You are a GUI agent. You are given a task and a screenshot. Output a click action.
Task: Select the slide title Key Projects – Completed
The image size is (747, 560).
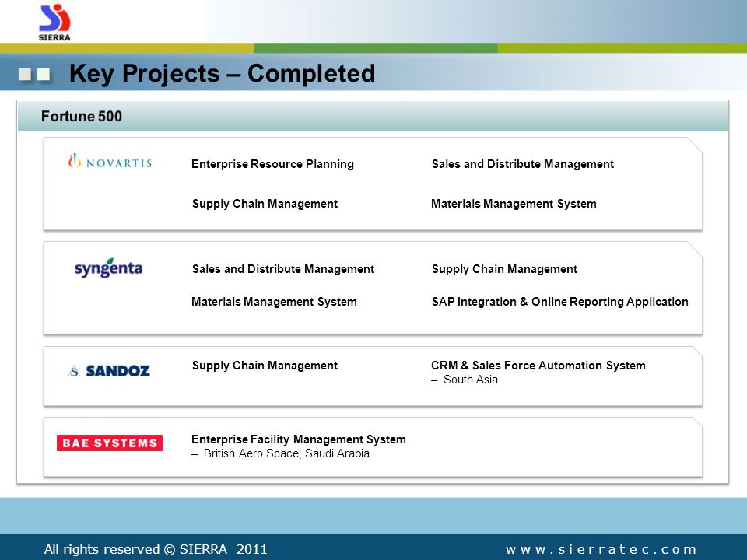click(x=222, y=73)
